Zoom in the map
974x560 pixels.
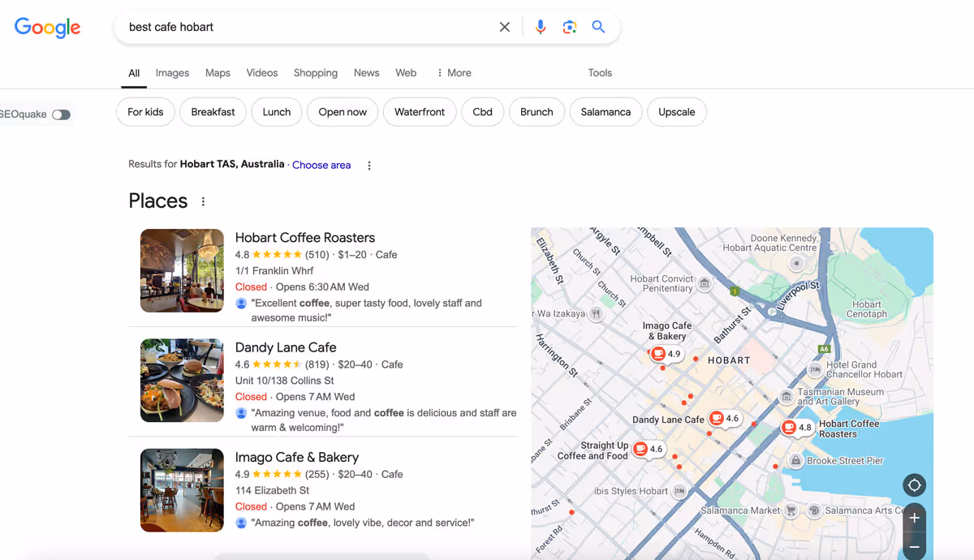(x=914, y=518)
